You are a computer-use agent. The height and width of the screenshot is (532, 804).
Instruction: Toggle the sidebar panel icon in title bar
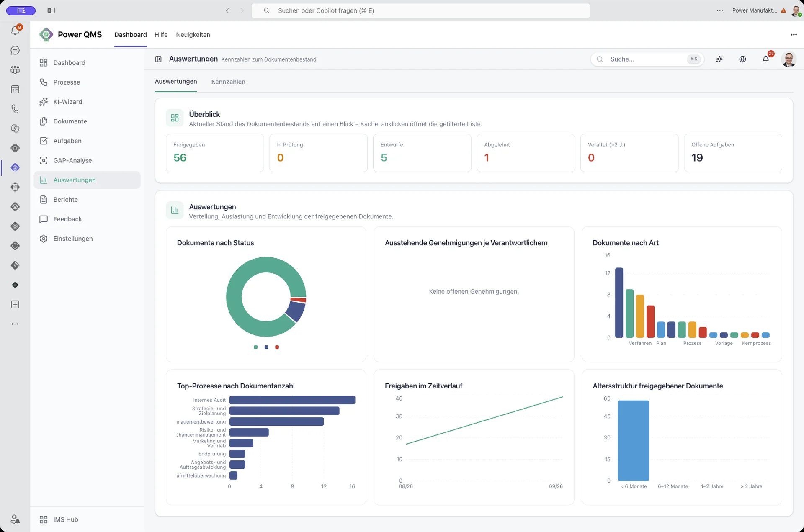[51, 10]
